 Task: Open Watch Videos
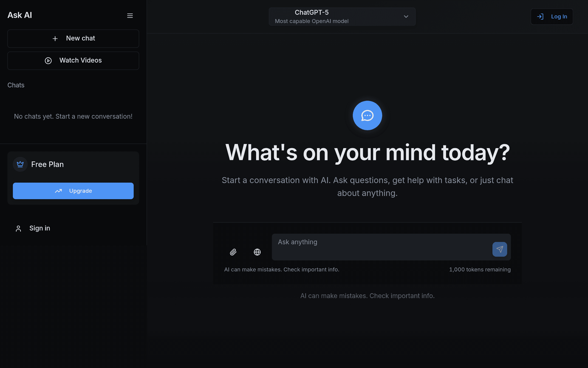[x=73, y=60]
